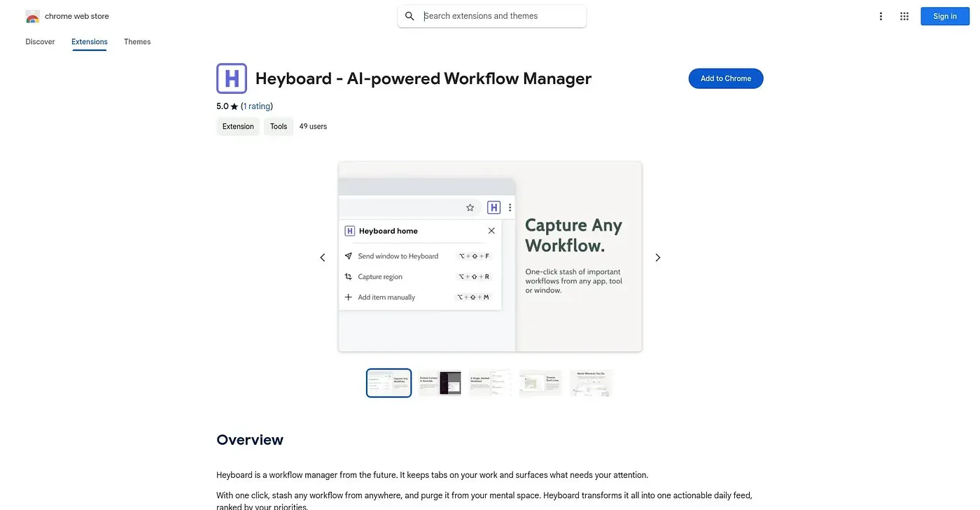Click the Tools category chip
Viewport: 980px width, 510px height.
coord(279,127)
